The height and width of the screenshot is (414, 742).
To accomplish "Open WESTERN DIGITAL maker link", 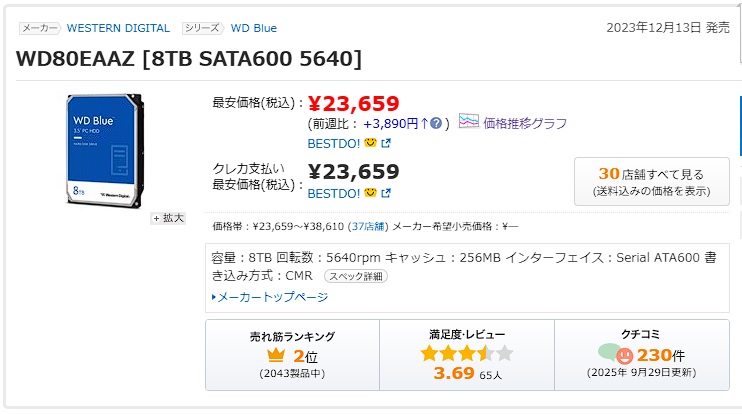I will point(118,28).
